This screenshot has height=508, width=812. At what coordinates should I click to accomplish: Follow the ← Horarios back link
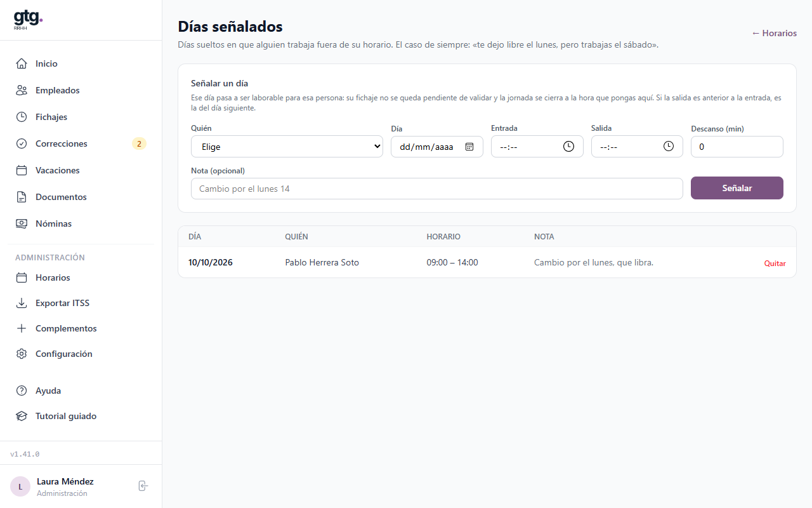pyautogui.click(x=774, y=33)
